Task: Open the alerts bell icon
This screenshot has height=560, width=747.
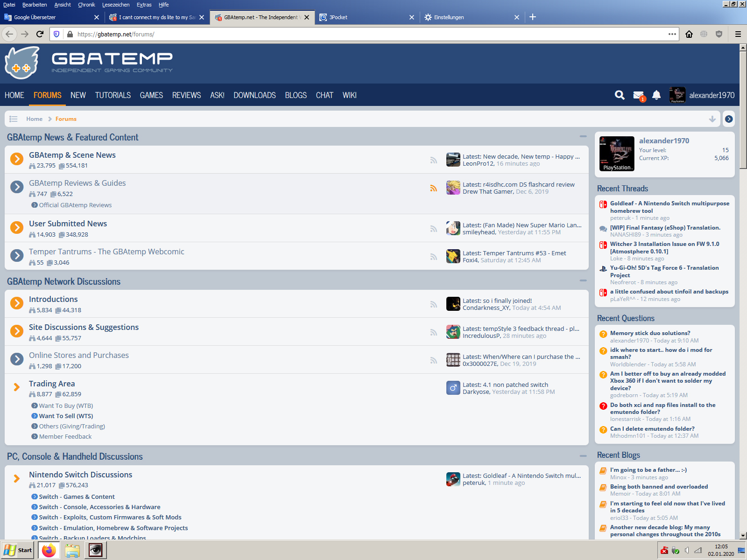Action: pos(656,95)
